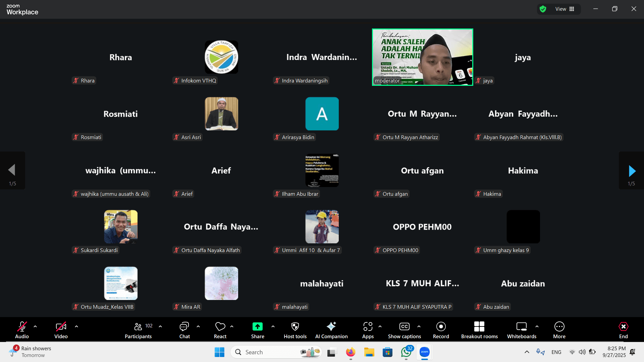Click the green Share screen icon
Viewport: 644px width, 362px height.
pyautogui.click(x=257, y=326)
